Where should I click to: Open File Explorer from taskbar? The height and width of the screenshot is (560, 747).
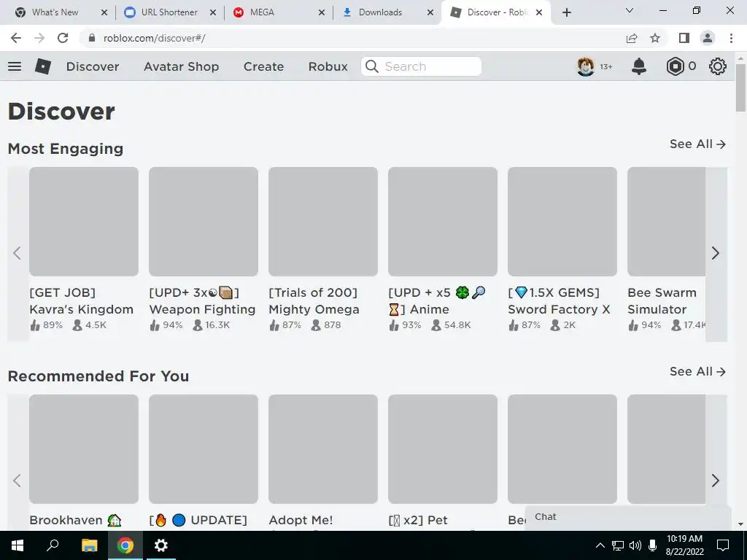pyautogui.click(x=89, y=545)
